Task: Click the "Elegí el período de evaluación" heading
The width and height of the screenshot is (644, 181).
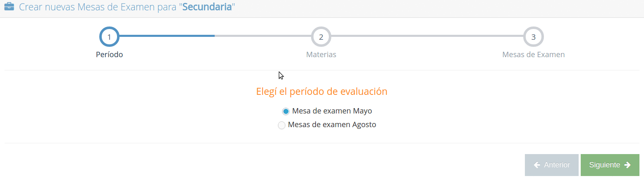Action: point(322,92)
